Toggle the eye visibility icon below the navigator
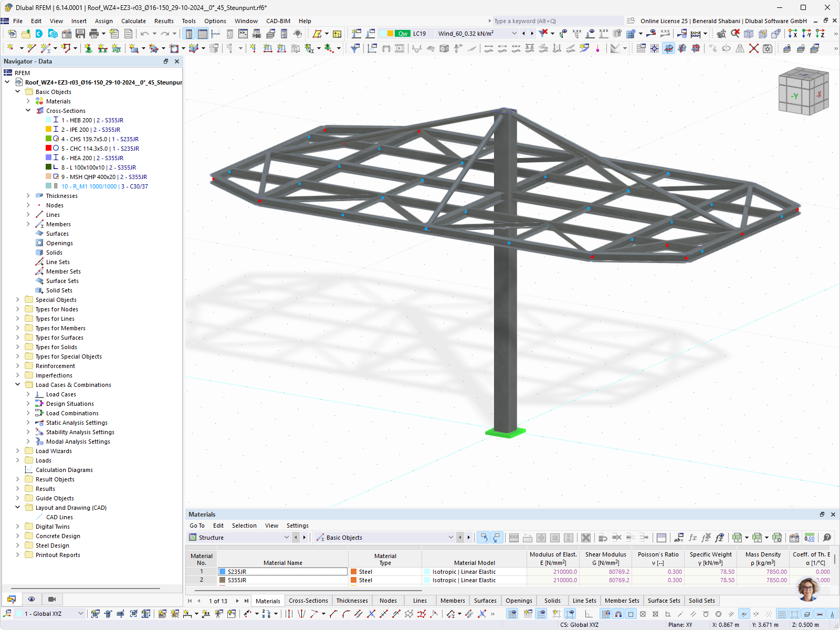Screen dimensions: 840x630 point(31,599)
